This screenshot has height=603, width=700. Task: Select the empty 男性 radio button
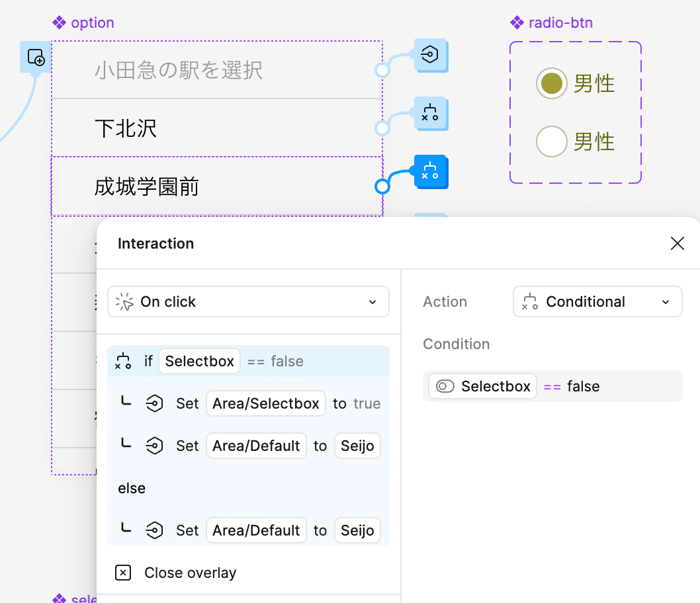tap(551, 141)
